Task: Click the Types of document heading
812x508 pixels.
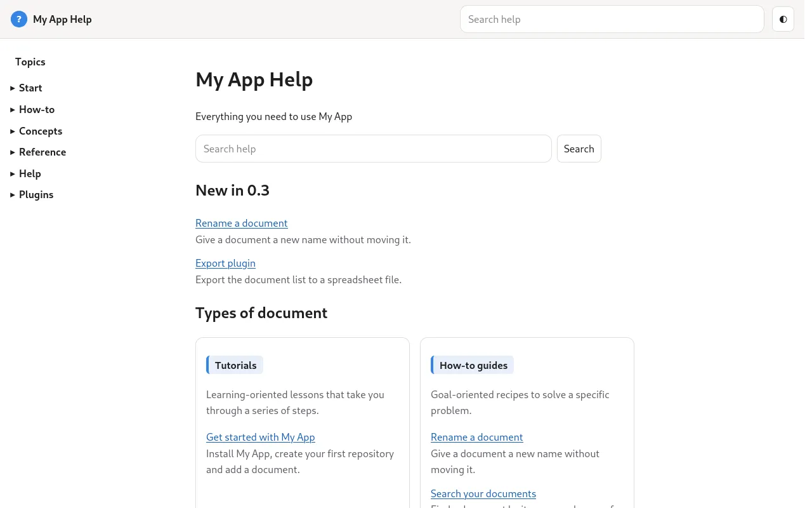Action: tap(261, 313)
